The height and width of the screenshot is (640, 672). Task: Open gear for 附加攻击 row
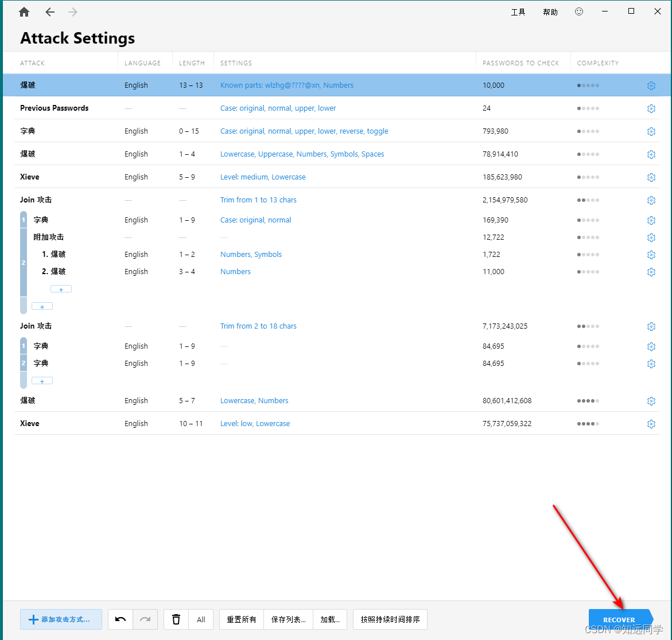click(651, 237)
